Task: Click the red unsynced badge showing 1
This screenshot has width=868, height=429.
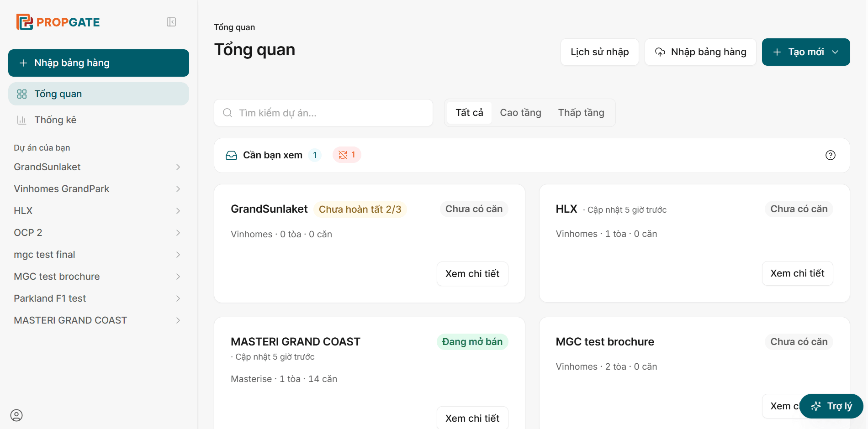Action: coord(347,155)
